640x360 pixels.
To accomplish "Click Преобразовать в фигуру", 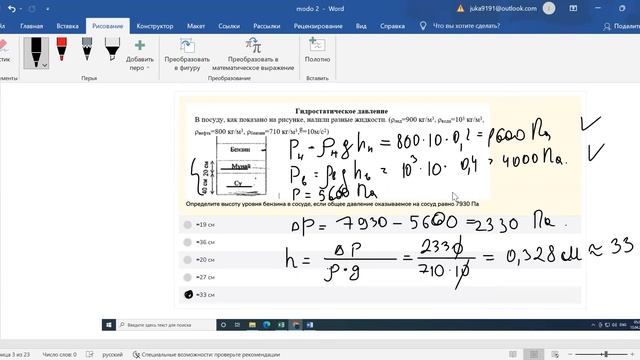I will 187,55.
